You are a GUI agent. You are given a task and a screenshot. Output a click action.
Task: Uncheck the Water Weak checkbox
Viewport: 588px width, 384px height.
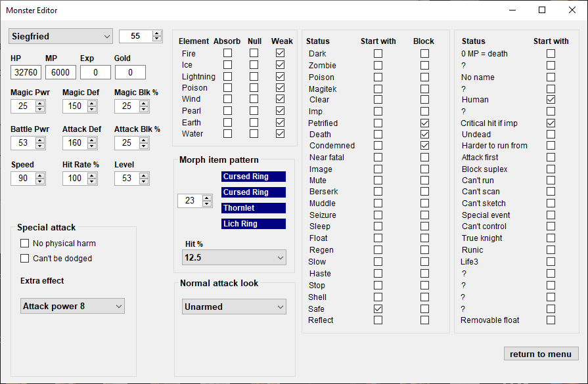tap(280, 134)
